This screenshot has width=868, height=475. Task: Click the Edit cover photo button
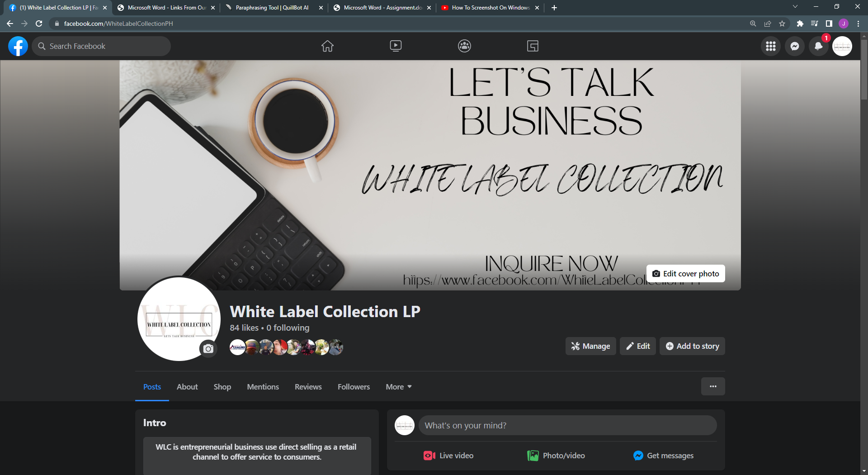686,274
